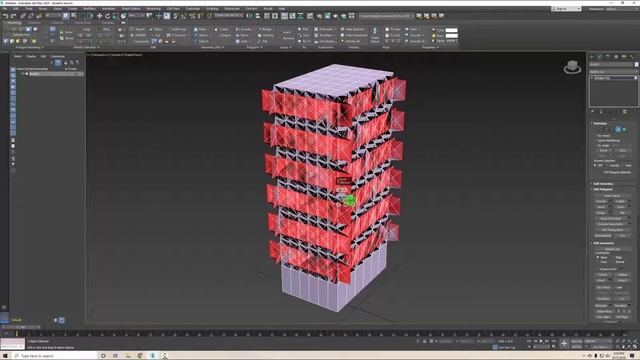Toggle the Ribbon display icon
The height and width of the screenshot is (360, 640).
click(284, 16)
